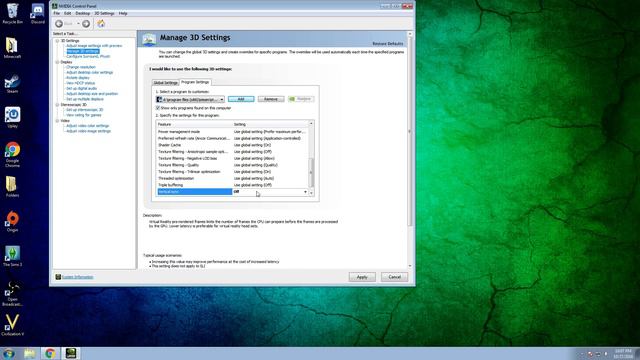Image resolution: width=640 pixels, height=360 pixels.
Task: Open the Change resolution task
Action: tap(81, 67)
